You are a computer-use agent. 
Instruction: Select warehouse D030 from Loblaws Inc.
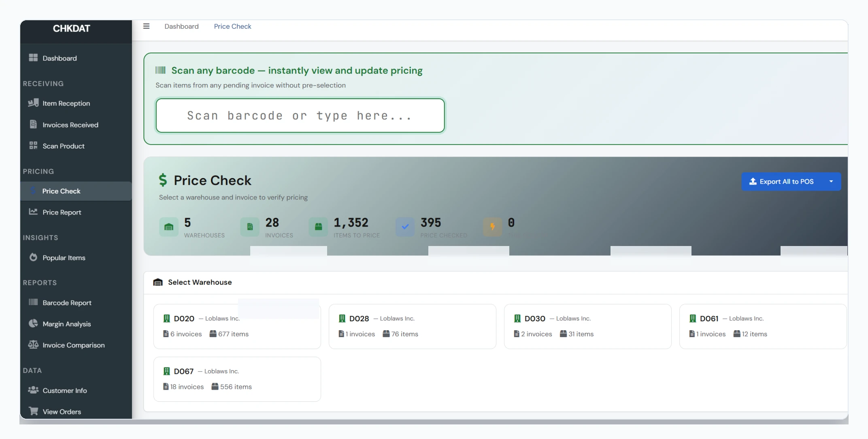587,326
